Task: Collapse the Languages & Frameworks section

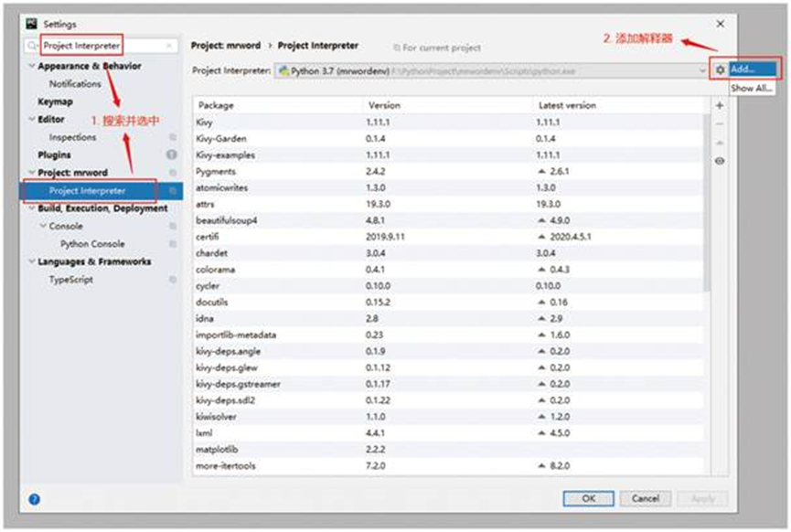Action: coord(32,261)
